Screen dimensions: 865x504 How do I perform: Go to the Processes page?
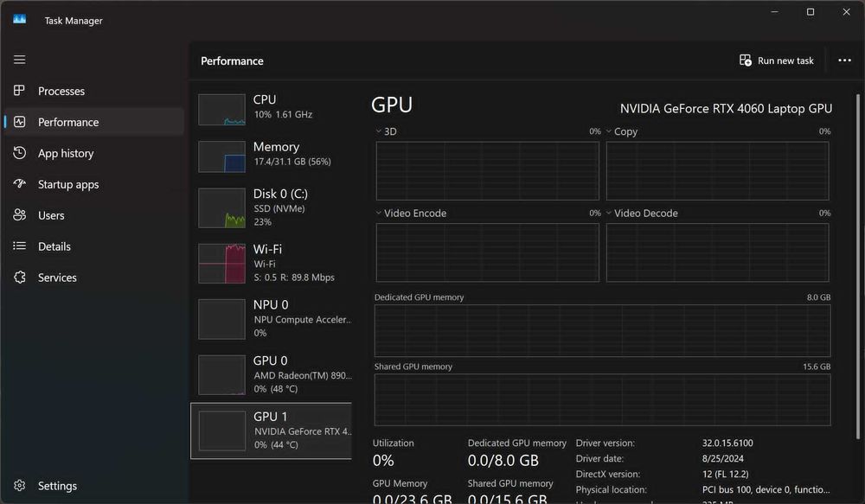(x=94, y=91)
